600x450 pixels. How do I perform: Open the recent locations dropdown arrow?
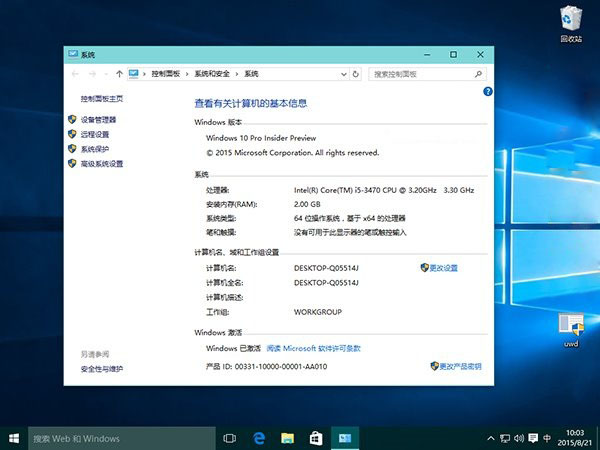(108, 74)
